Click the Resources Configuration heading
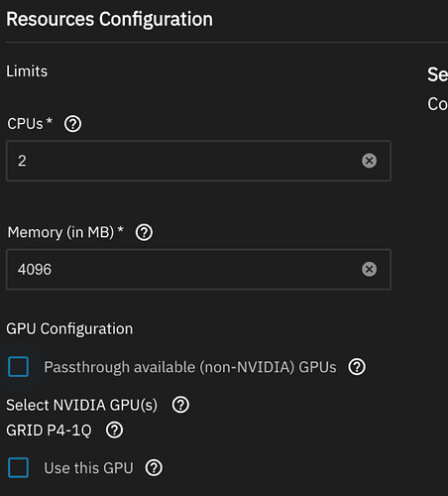The width and height of the screenshot is (448, 496). (110, 19)
